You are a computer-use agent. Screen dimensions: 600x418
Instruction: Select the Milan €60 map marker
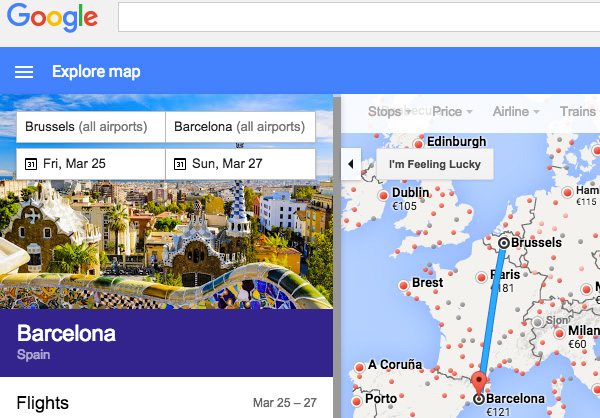pyautogui.click(x=559, y=333)
